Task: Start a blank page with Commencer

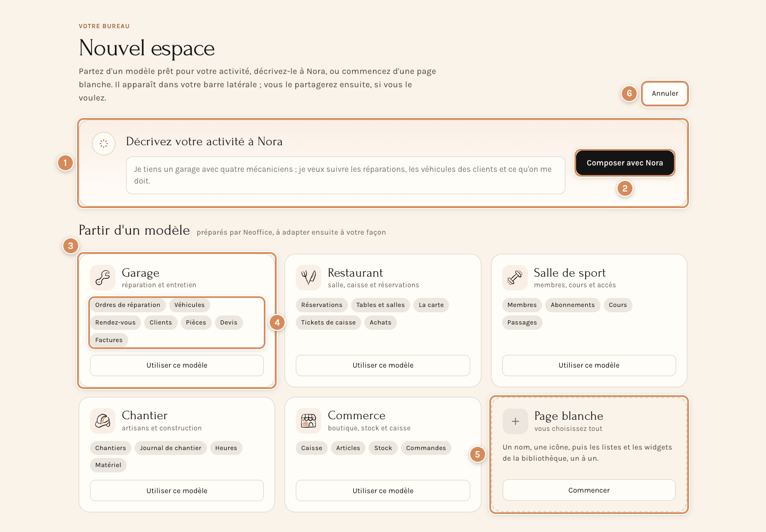Action: click(589, 490)
